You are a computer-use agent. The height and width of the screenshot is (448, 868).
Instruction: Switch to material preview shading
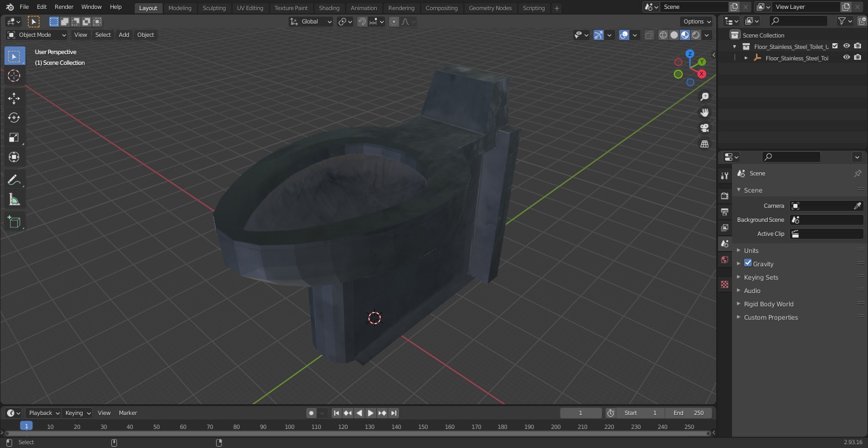(x=685, y=35)
